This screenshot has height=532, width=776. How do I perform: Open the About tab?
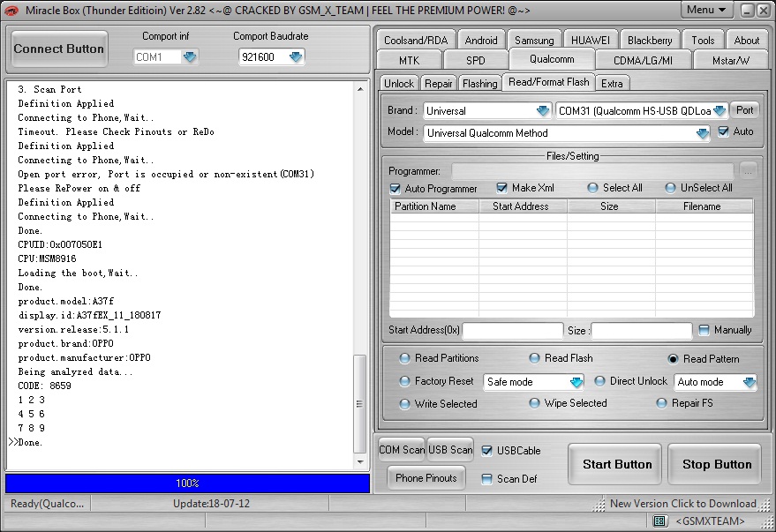tap(746, 40)
